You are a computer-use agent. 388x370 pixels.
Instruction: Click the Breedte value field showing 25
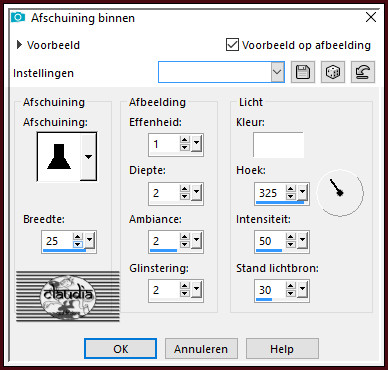[x=58, y=241]
